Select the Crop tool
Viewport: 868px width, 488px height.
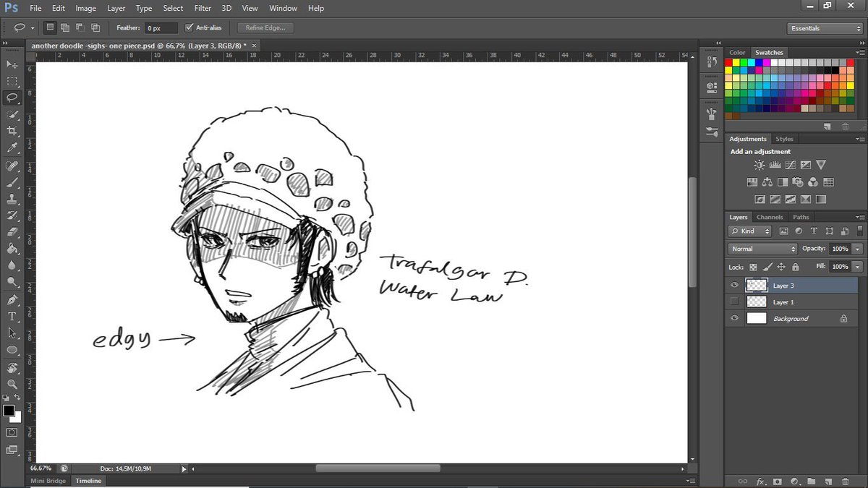click(x=12, y=131)
